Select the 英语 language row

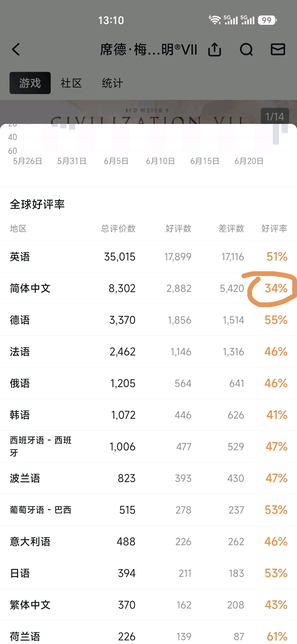(x=148, y=256)
